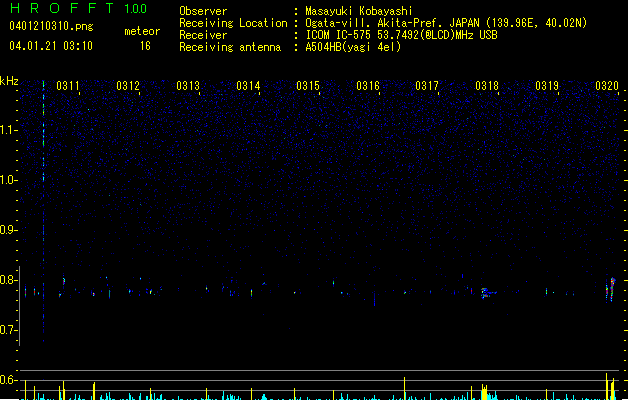Click the 0.6 kHz axis label
The width and height of the screenshot is (629, 400).
click(8, 380)
